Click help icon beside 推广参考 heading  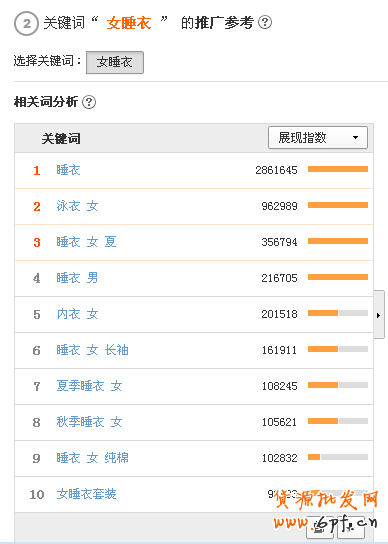click(265, 23)
